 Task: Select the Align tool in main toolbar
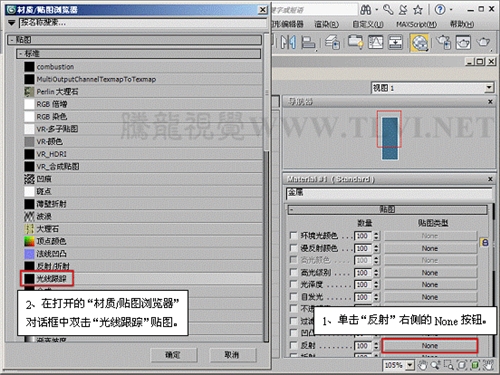(x=308, y=43)
